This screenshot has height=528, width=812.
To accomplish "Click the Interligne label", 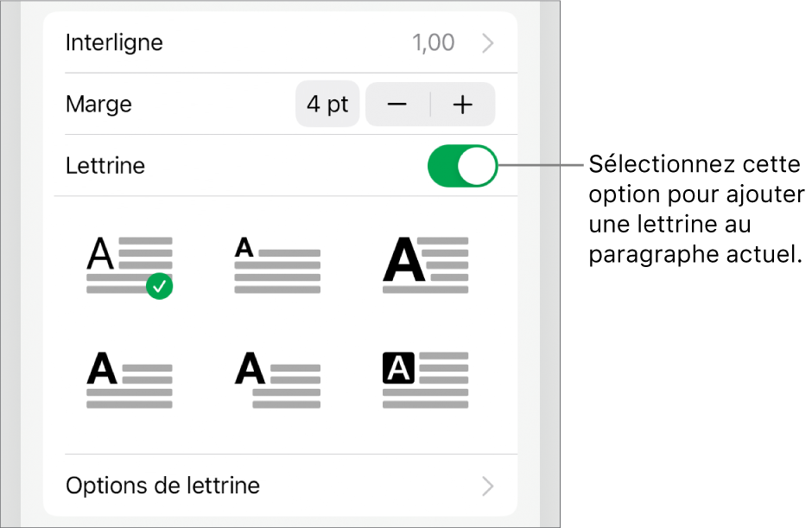I will (114, 41).
